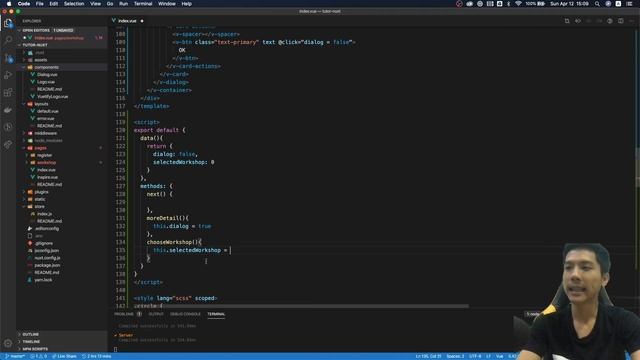
Task: Click the Ln, Col cursor position indicator
Action: click(429, 356)
